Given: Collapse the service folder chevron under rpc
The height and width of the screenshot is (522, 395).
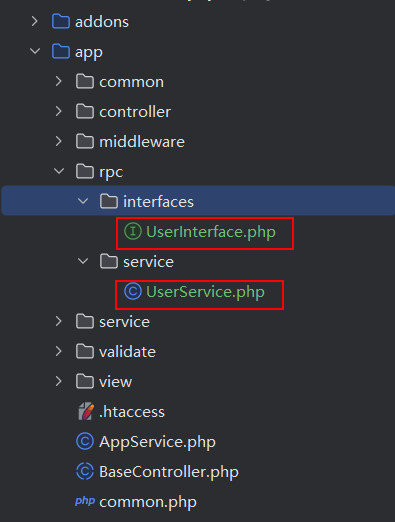Looking at the screenshot, I should tap(83, 262).
